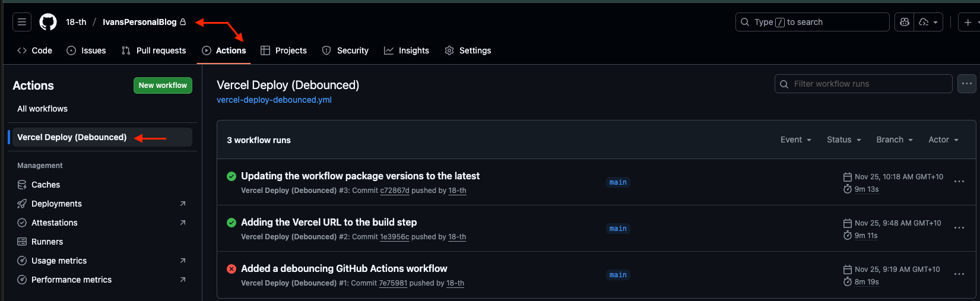Viewport: 980px width, 301px height.
Task: Click main branch label on run #3
Action: pos(618,182)
